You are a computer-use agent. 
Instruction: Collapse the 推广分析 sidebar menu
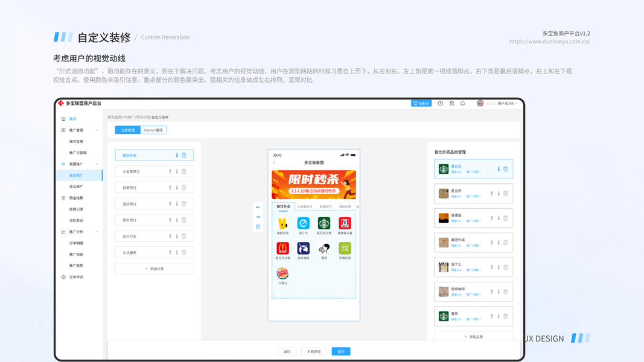[97, 232]
